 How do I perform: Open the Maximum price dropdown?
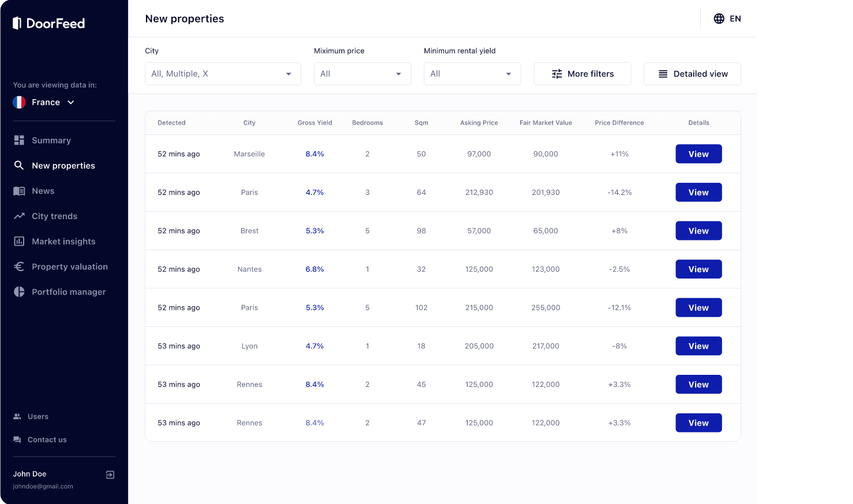click(x=362, y=74)
